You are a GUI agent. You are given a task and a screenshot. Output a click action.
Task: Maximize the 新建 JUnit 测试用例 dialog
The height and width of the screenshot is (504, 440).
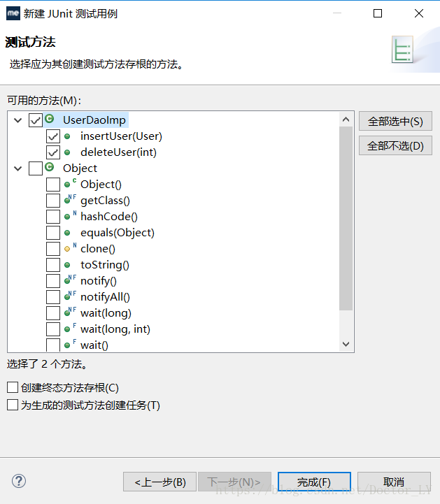[x=378, y=13]
